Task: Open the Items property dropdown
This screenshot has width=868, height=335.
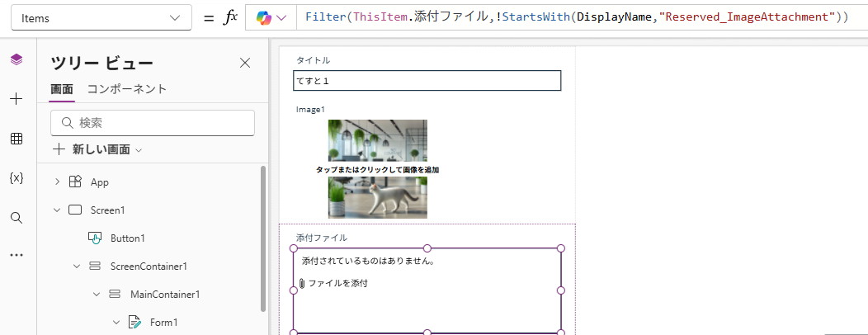Action: pos(101,18)
